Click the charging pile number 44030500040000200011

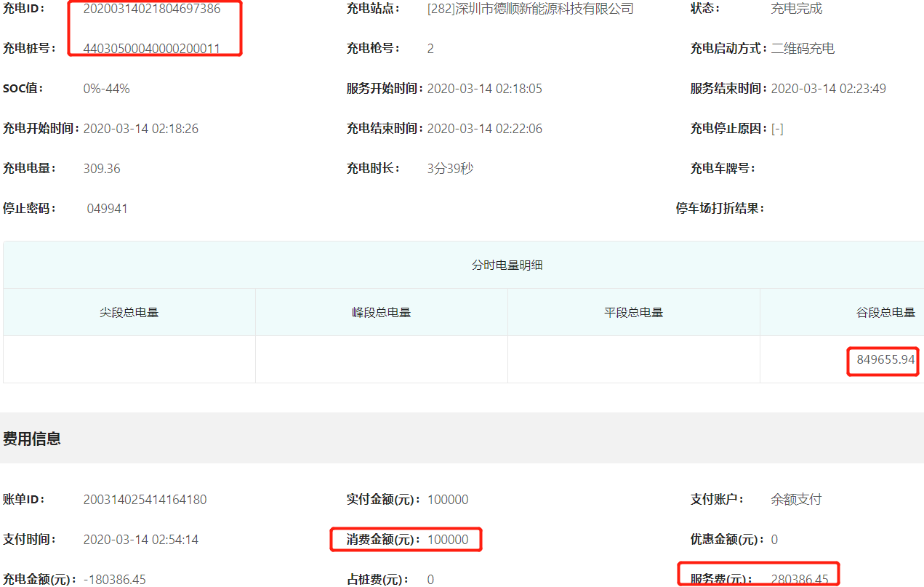(161, 49)
